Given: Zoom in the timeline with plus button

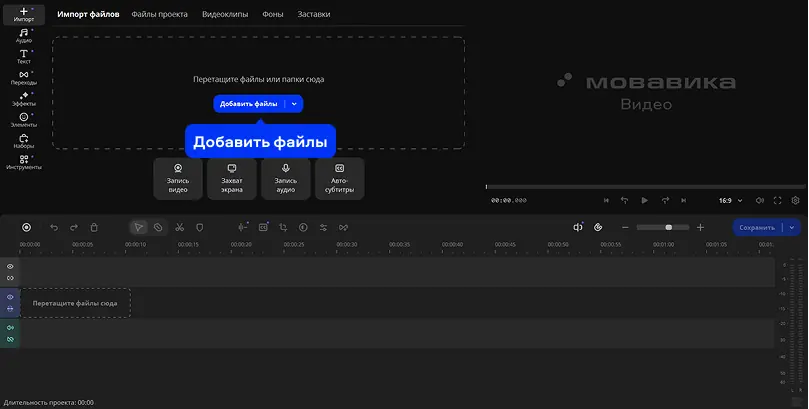Looking at the screenshot, I should point(700,227).
